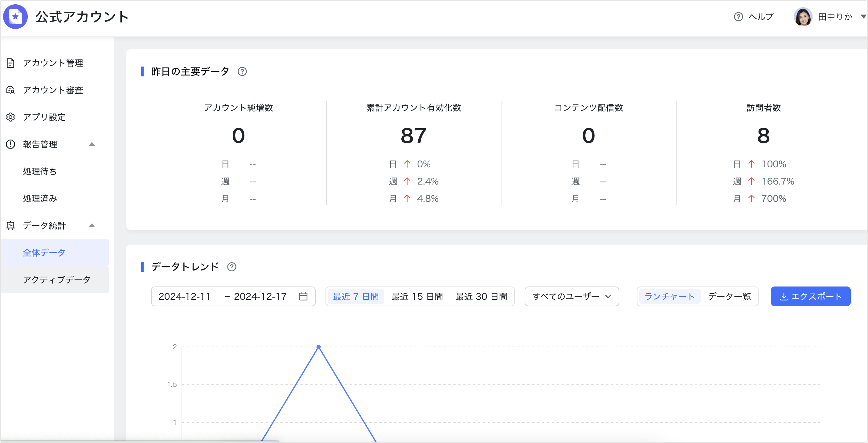Click the 報告管理 alert icon
Viewport: 868px width, 443px height.
10,144
